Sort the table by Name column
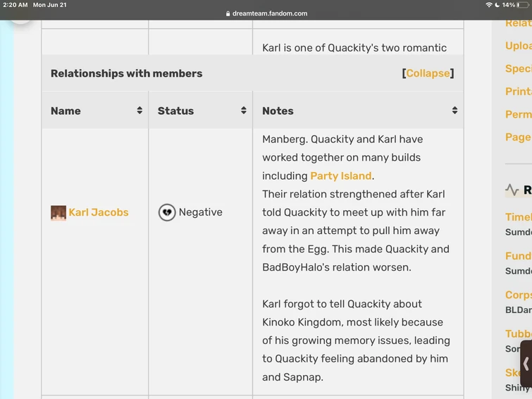 pos(140,111)
